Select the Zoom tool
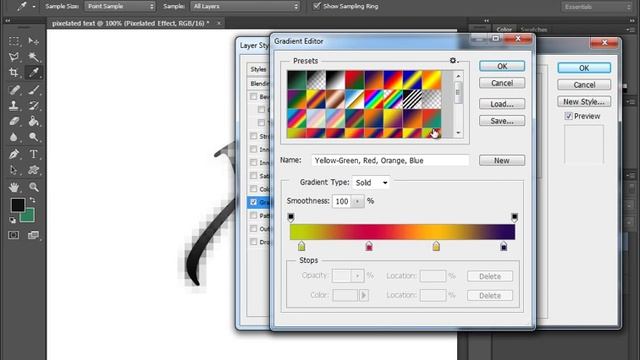The width and height of the screenshot is (640, 360). pos(33,187)
